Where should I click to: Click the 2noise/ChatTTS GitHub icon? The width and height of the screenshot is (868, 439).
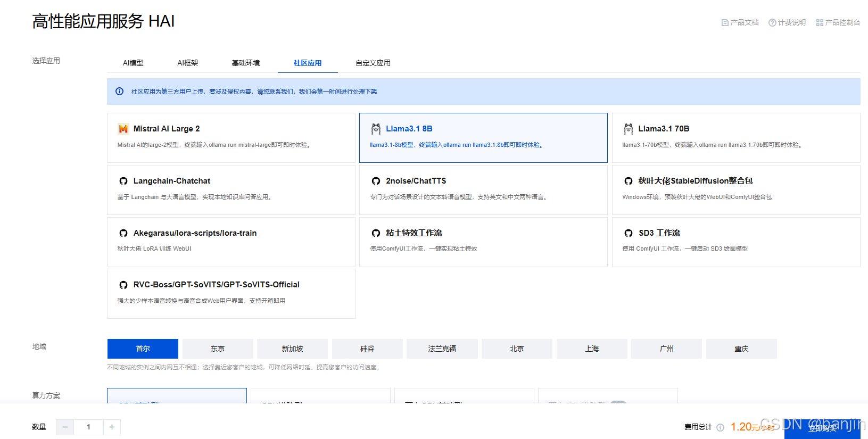pyautogui.click(x=376, y=181)
